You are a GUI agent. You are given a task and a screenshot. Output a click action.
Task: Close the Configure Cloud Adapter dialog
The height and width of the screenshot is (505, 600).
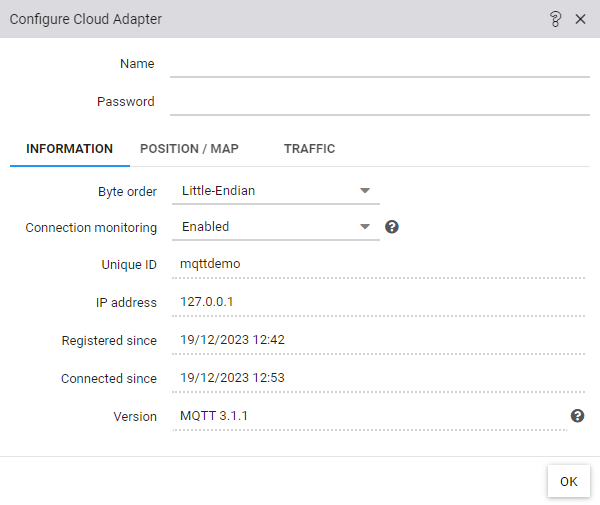580,19
